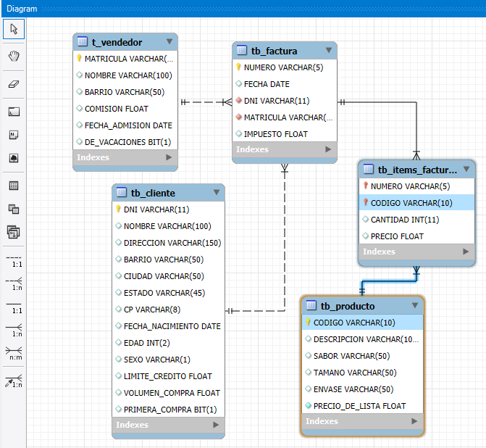The width and height of the screenshot is (486, 448).
Task: Select PRIMERA_COMPRA BIT(1) column
Action: point(168,410)
